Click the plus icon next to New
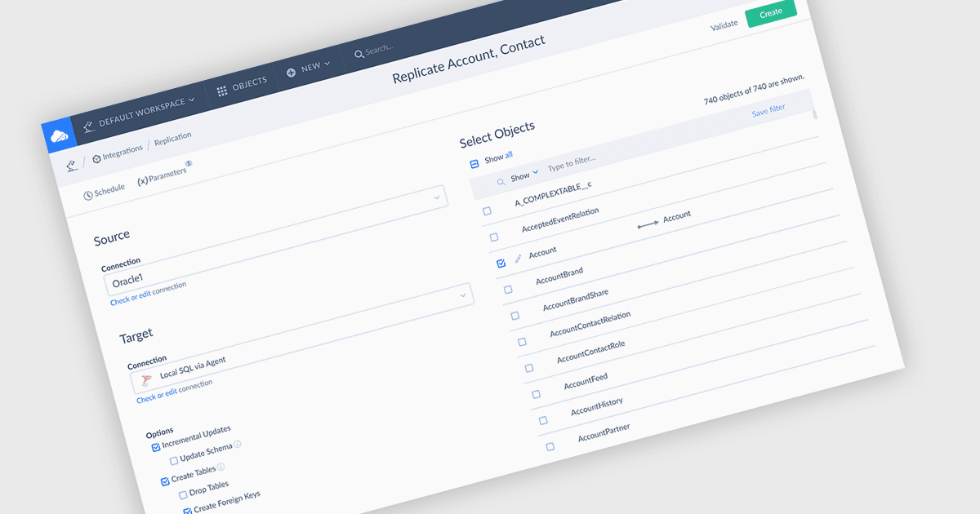The width and height of the screenshot is (980, 514). 291,72
